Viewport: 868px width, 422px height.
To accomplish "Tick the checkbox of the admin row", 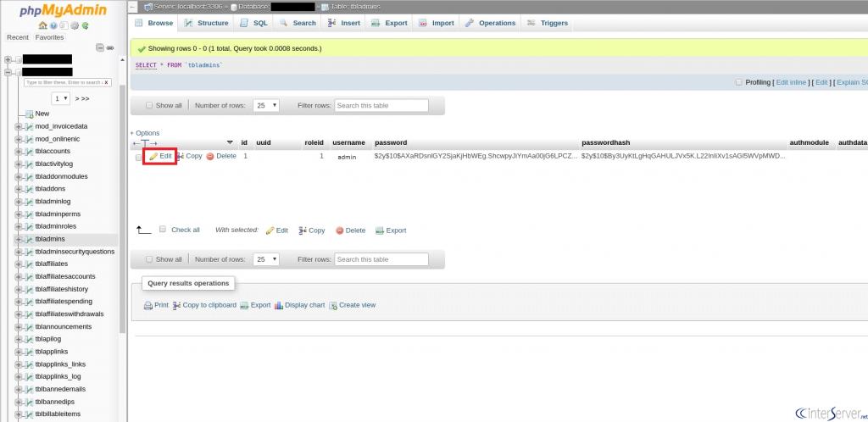I will (138, 157).
